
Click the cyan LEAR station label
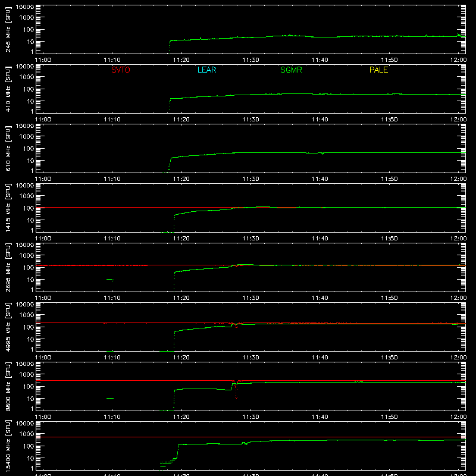[x=206, y=70]
